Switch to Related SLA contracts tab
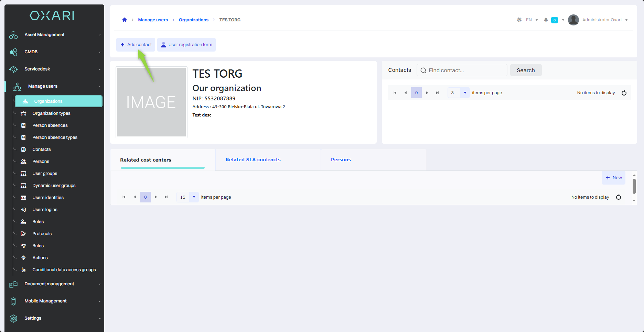The height and width of the screenshot is (332, 644). pos(253,160)
